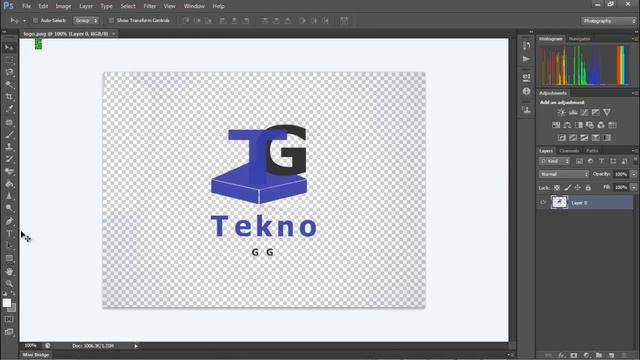Add a Photo Filter adjustment

click(x=590, y=125)
